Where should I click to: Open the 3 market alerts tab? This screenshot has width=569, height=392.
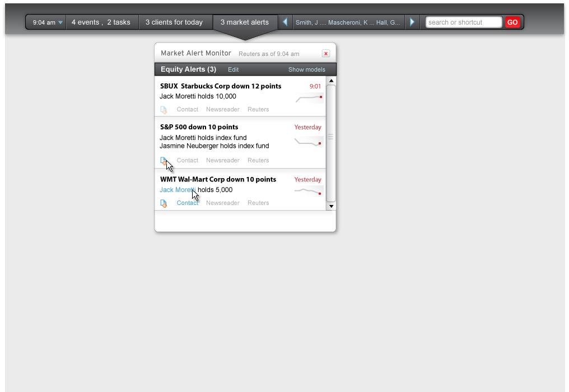(245, 22)
